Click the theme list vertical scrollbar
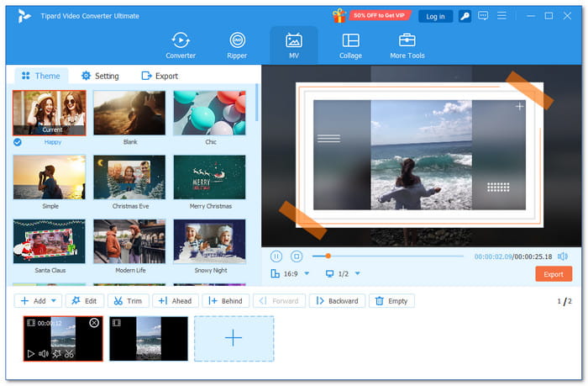This screenshot has height=386, width=588. (x=256, y=103)
